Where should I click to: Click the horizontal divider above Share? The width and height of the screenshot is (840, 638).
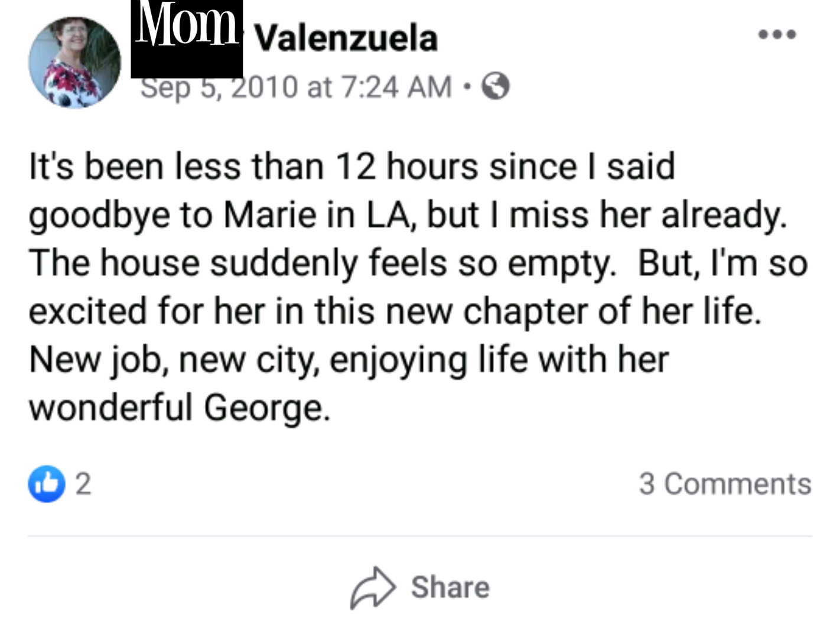pyautogui.click(x=420, y=536)
